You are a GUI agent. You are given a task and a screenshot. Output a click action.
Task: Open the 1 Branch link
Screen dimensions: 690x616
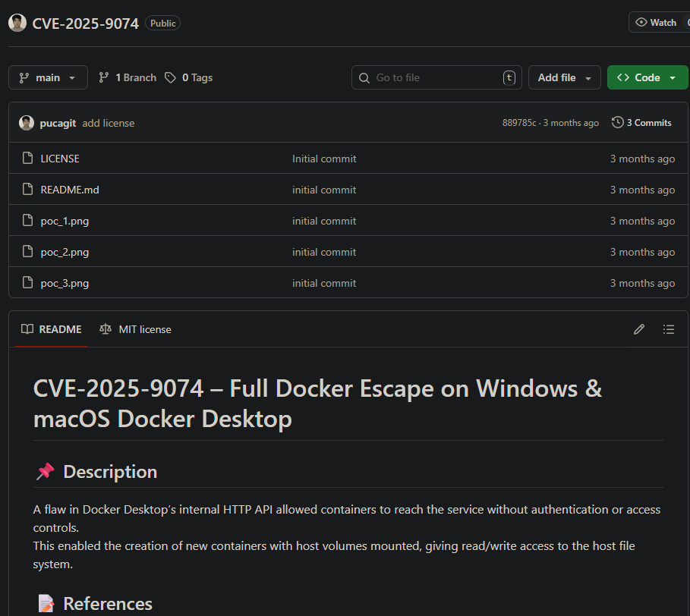point(128,77)
